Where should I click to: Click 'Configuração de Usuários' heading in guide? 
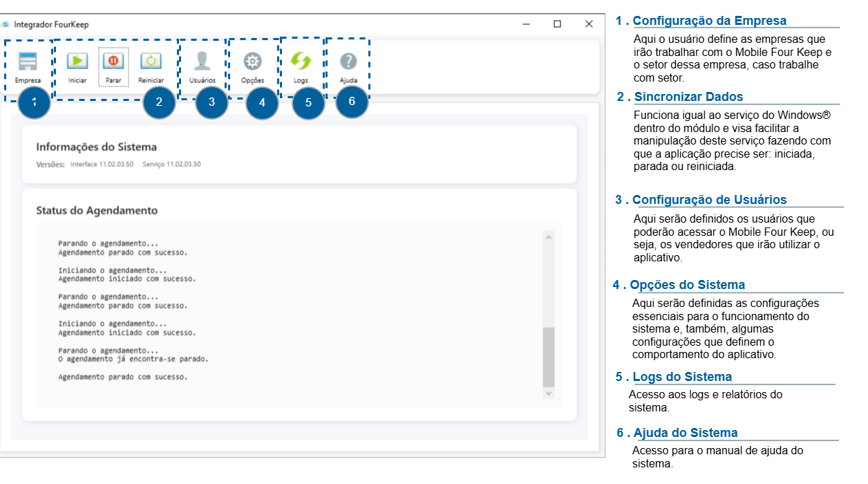tap(710, 200)
